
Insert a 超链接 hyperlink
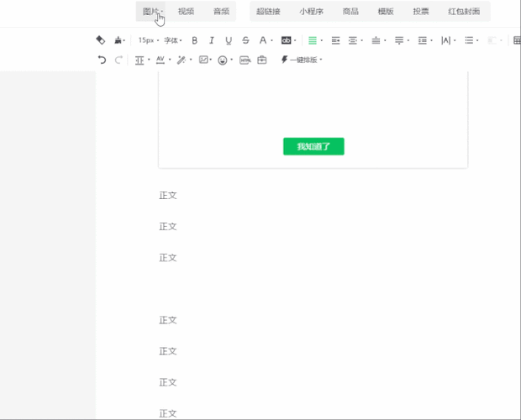coord(268,12)
